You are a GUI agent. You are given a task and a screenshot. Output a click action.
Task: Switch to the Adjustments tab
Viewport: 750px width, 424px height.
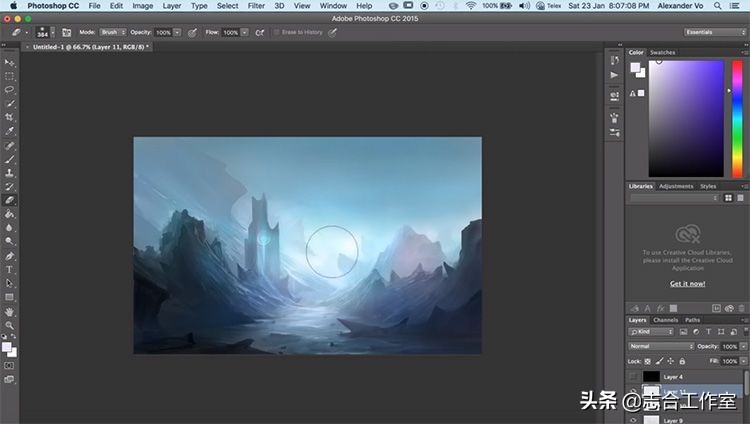tap(676, 186)
